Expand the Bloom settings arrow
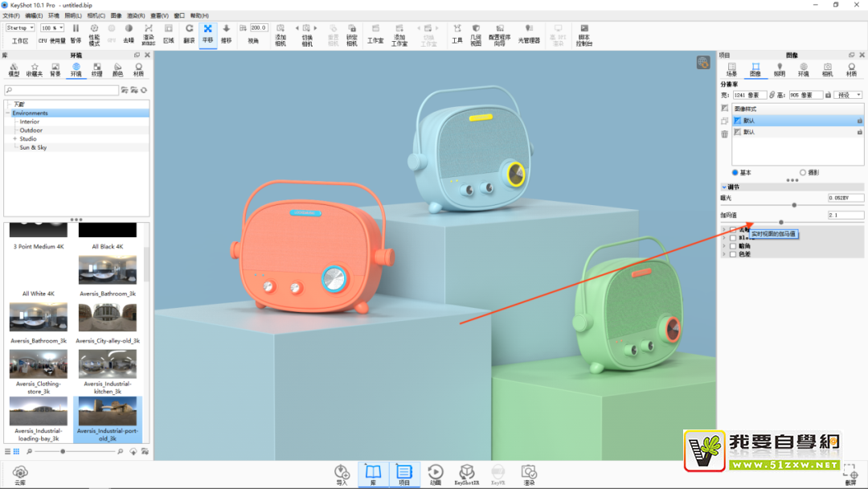This screenshot has width=868, height=489. point(724,237)
